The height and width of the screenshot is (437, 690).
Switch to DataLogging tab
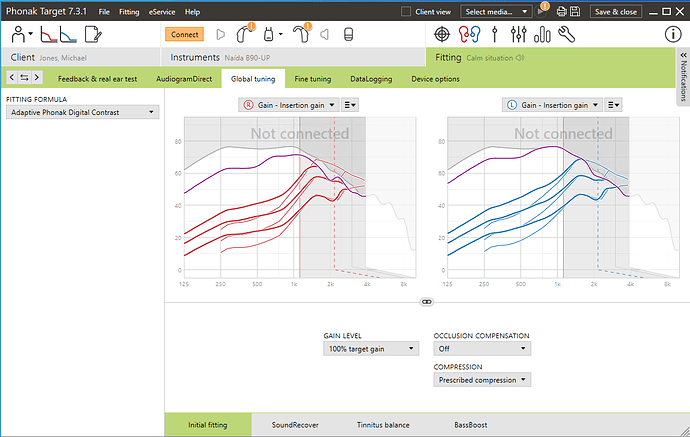click(x=371, y=79)
